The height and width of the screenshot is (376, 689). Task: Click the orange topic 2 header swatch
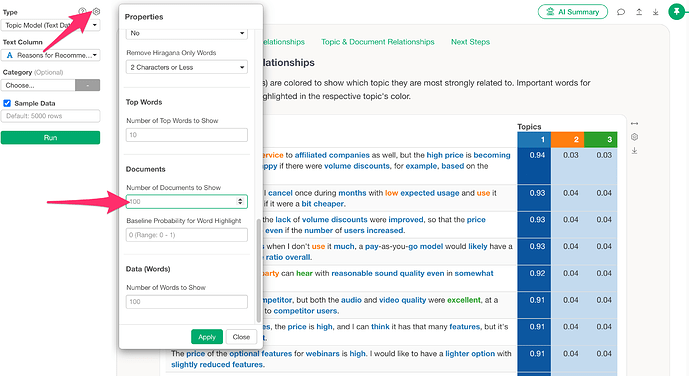click(x=567, y=140)
